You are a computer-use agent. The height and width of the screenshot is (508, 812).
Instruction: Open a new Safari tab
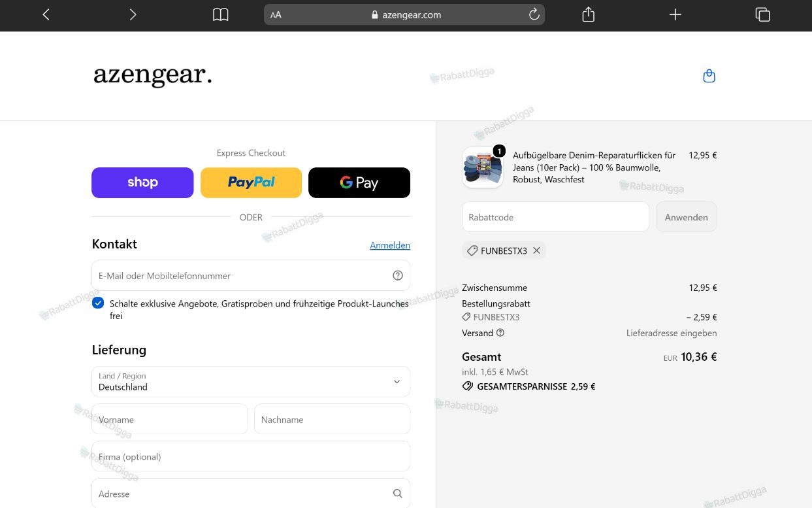click(675, 14)
